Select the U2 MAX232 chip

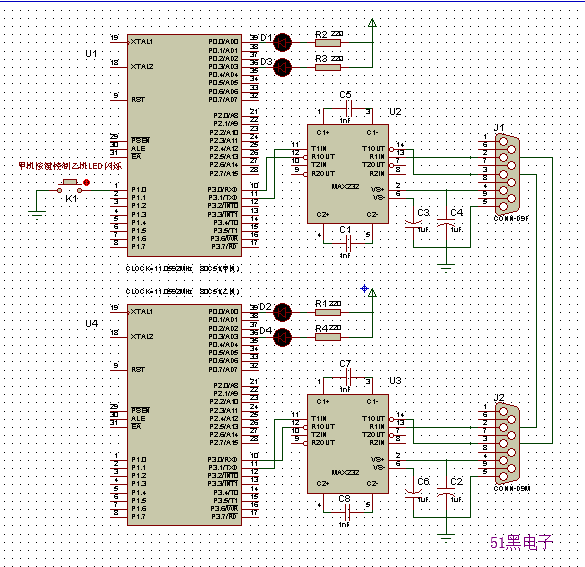point(348,174)
